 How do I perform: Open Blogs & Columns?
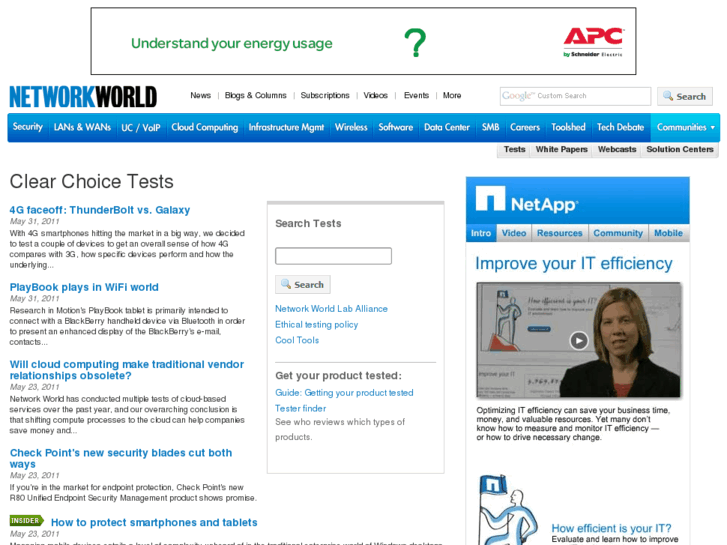coord(255,95)
